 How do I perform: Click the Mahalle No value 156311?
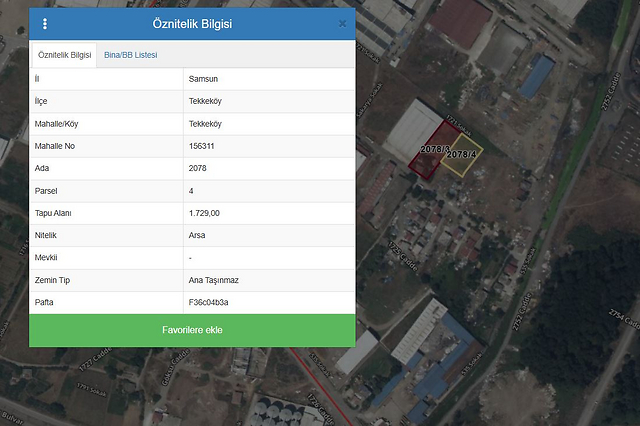pos(204,146)
